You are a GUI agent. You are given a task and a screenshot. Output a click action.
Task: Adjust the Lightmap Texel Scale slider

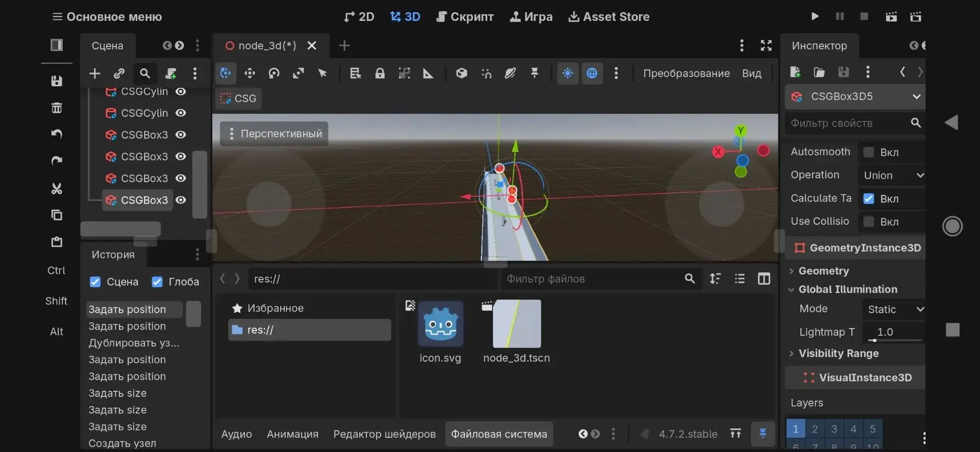894,340
